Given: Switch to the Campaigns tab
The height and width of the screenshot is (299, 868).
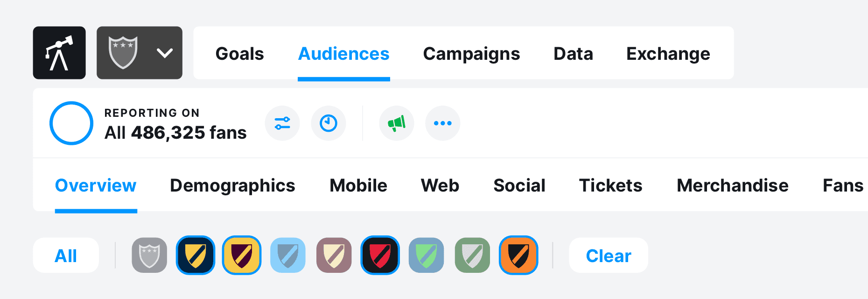Looking at the screenshot, I should click(x=471, y=54).
